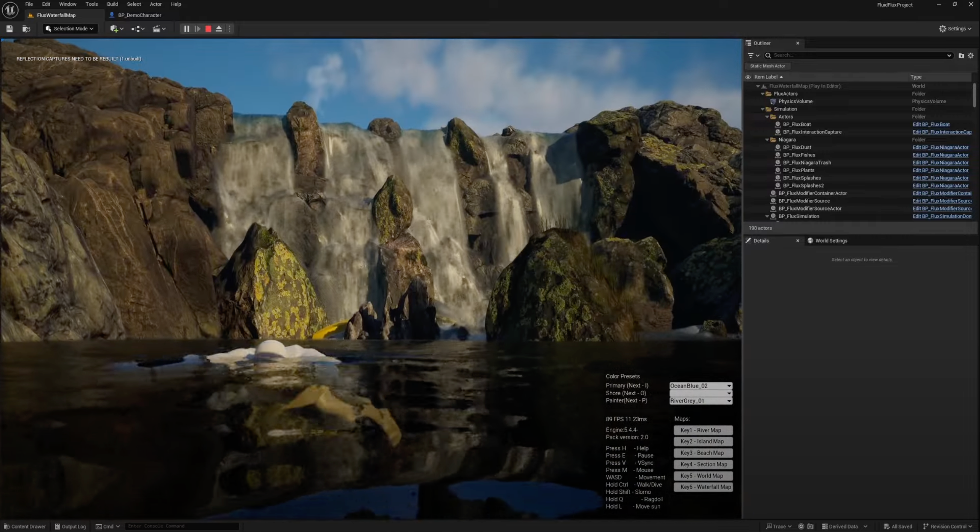
Task: Remove the Static Mesh Actor filter
Action: point(767,66)
